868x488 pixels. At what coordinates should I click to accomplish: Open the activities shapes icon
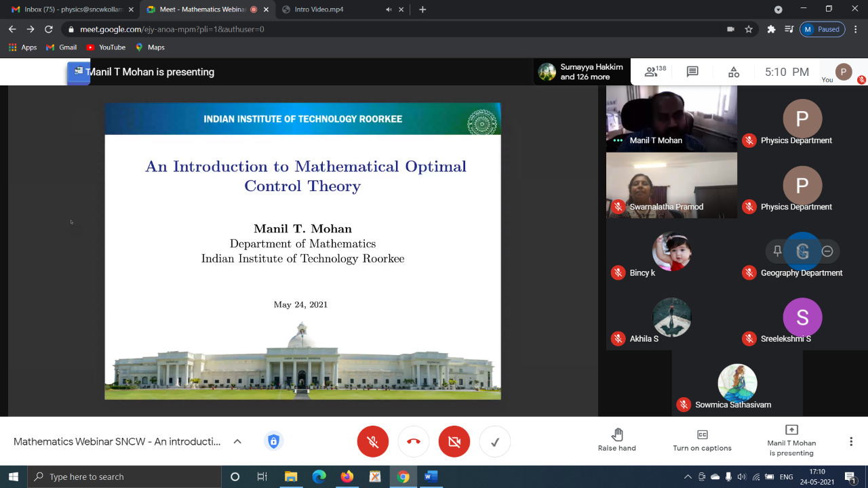pos(733,72)
